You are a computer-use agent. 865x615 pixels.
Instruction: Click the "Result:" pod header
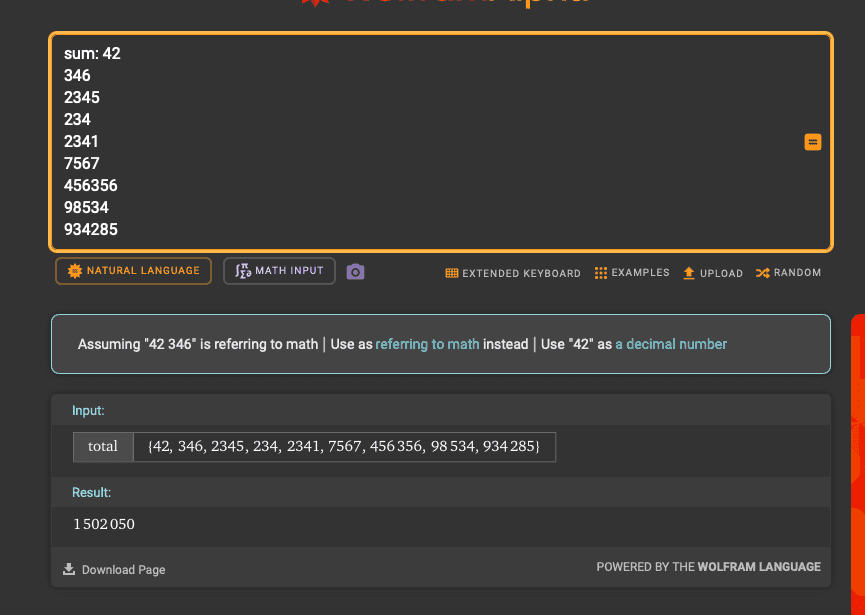coord(91,493)
